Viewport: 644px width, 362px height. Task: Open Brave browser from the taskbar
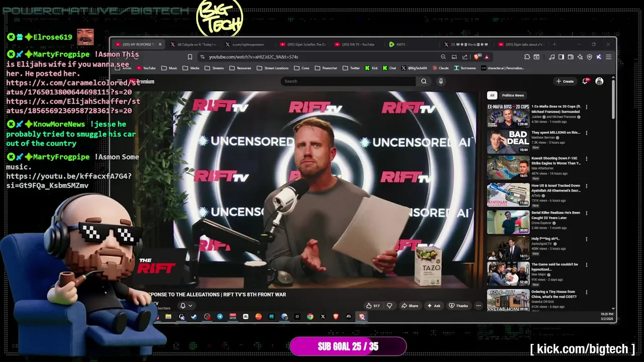(x=336, y=316)
